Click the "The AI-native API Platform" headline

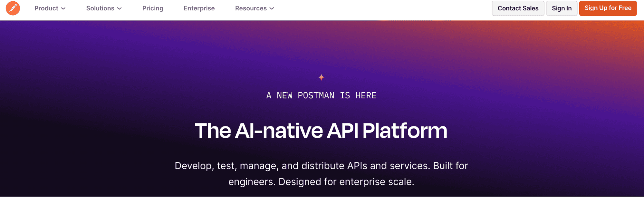[x=321, y=131]
